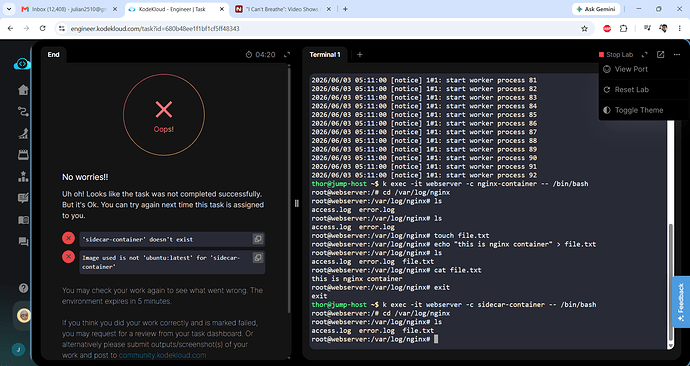Open the Chrome tab search dropdown
The width and height of the screenshot is (690, 366).
[8, 9]
